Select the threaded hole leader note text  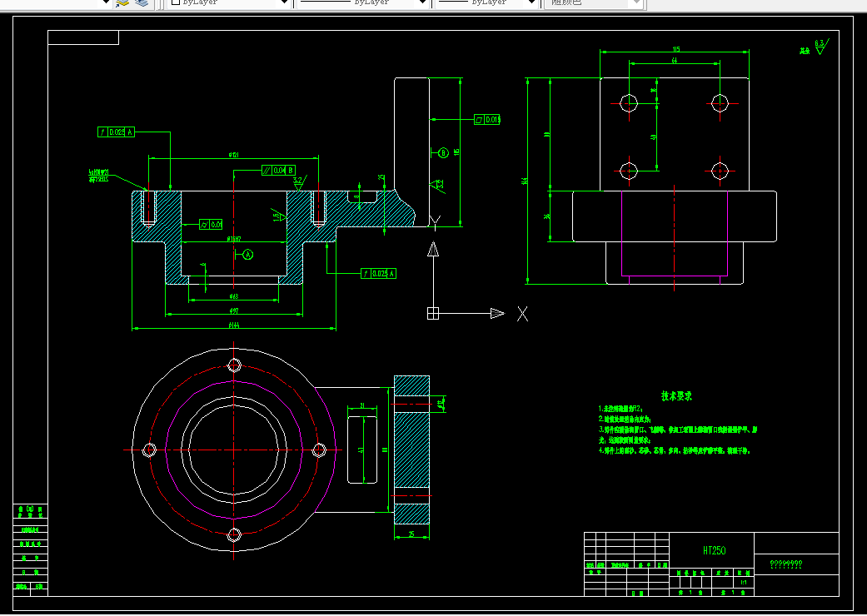click(99, 176)
